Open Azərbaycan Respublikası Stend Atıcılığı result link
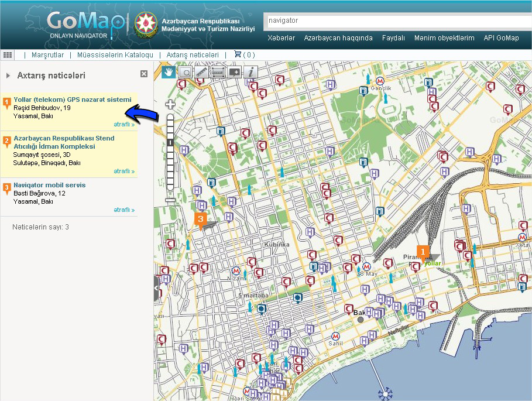 [x=64, y=142]
